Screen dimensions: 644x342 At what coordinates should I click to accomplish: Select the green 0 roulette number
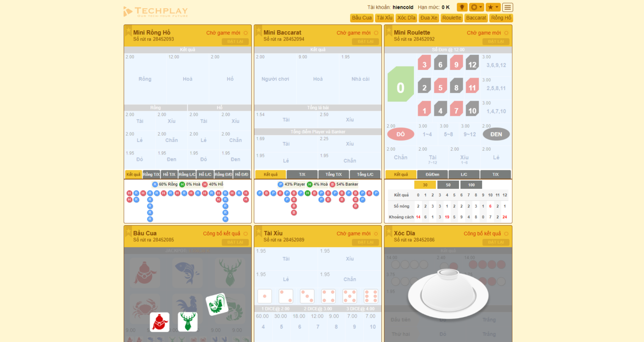[x=401, y=84]
